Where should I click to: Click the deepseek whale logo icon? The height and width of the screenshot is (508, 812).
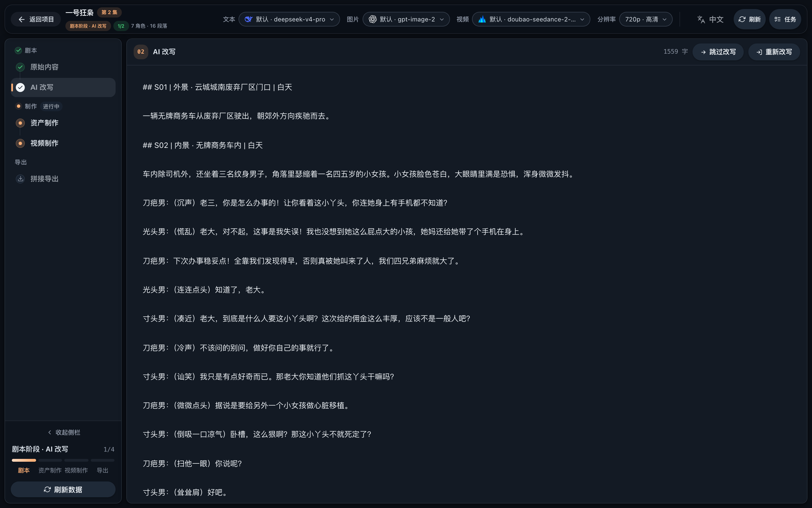click(x=248, y=19)
